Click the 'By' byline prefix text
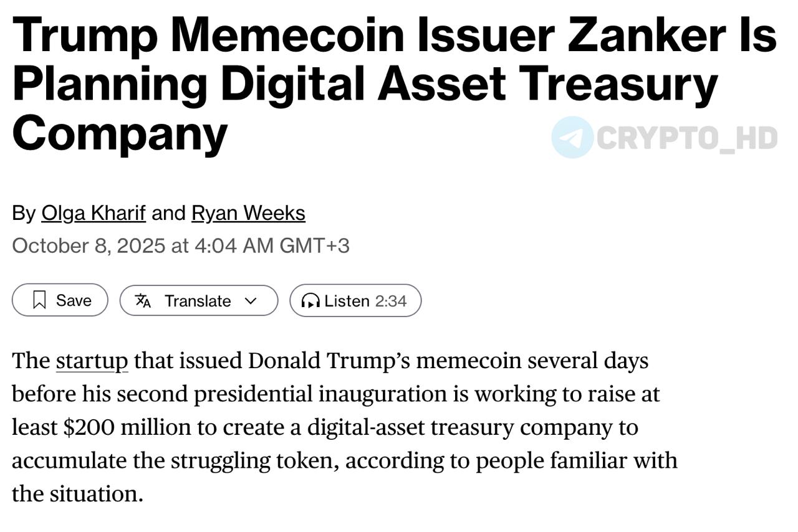The image size is (798, 532). 24,213
